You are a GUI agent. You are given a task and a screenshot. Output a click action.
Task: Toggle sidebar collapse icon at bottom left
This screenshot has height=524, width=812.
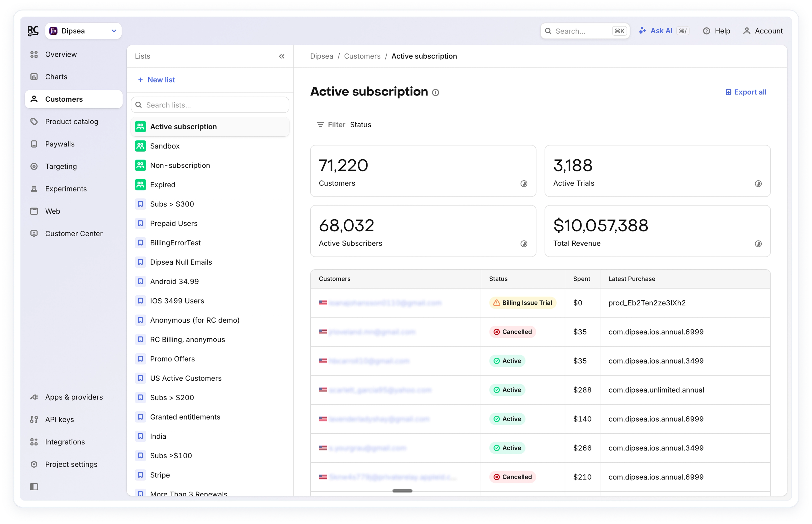click(x=34, y=487)
